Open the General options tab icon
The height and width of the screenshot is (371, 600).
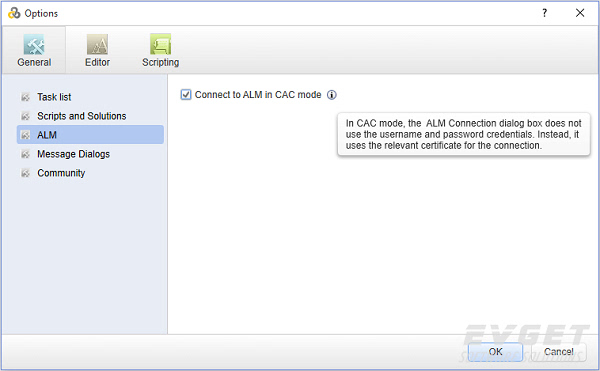(x=34, y=45)
